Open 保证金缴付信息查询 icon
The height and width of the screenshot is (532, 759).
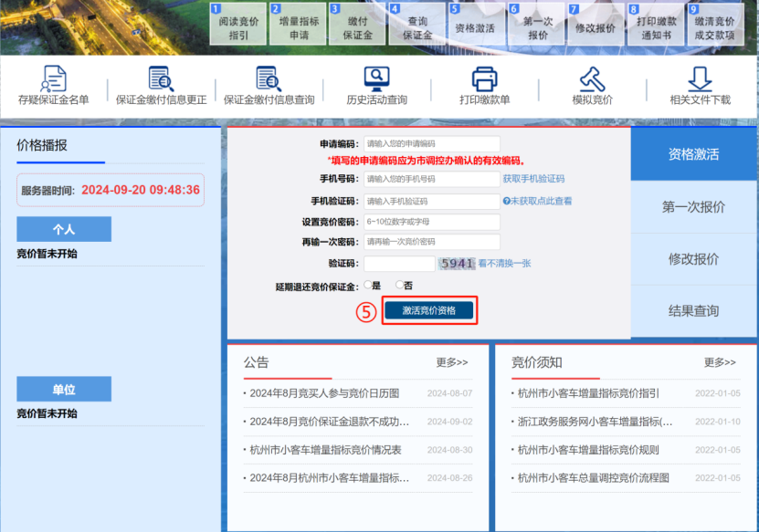(269, 79)
